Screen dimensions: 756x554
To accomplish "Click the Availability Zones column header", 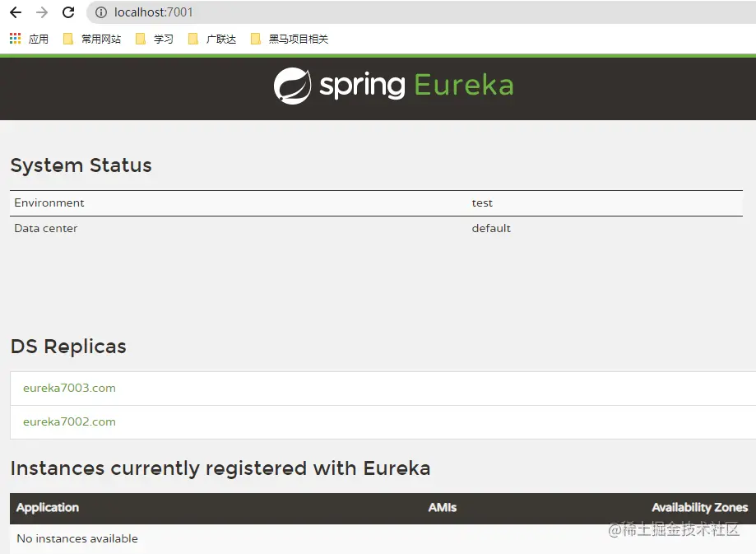I will (699, 508).
